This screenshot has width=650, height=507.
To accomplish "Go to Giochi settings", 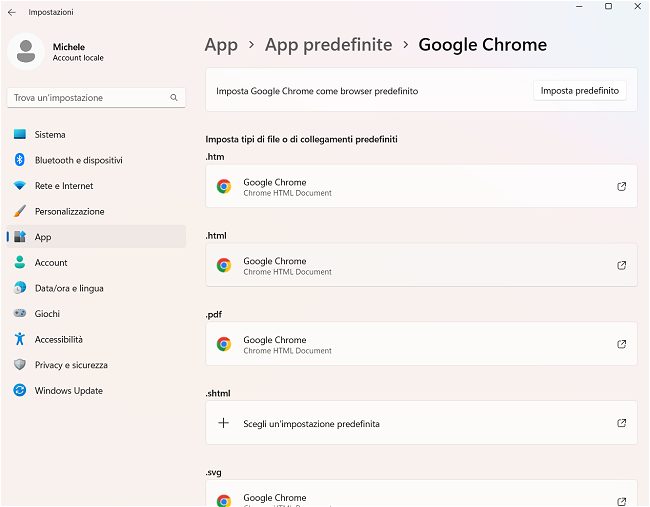I will pyautogui.click(x=96, y=314).
